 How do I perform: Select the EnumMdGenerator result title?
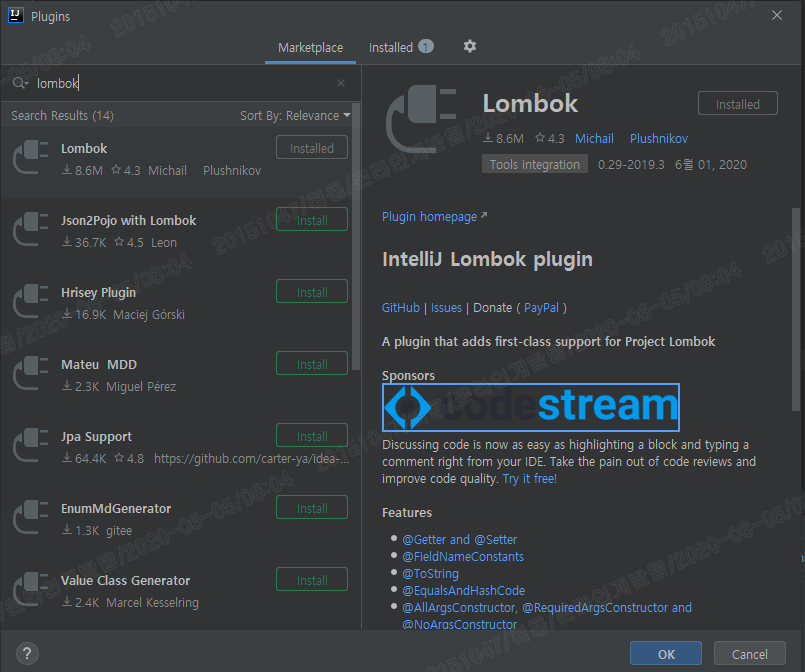click(116, 509)
